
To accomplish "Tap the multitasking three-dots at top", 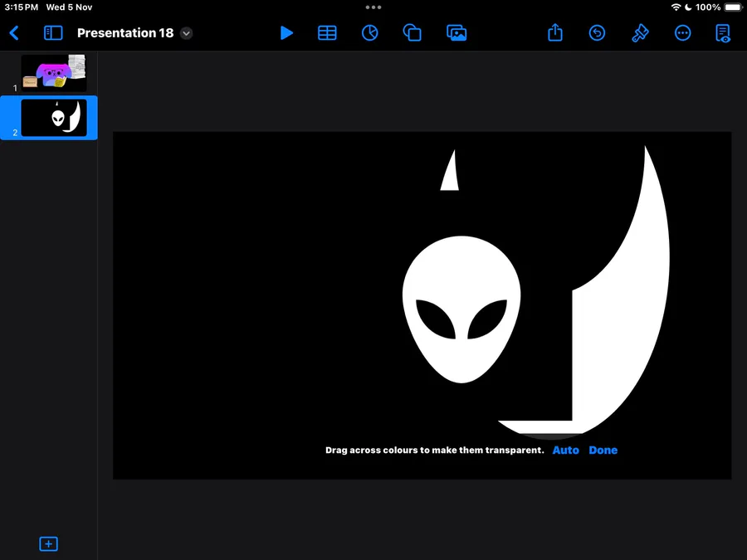I will [x=373, y=7].
